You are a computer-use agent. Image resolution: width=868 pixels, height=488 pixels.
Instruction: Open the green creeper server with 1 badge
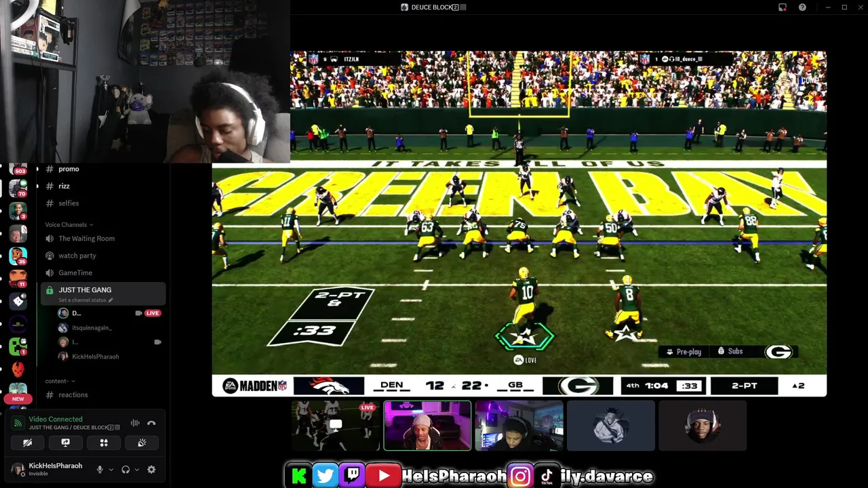(18, 346)
